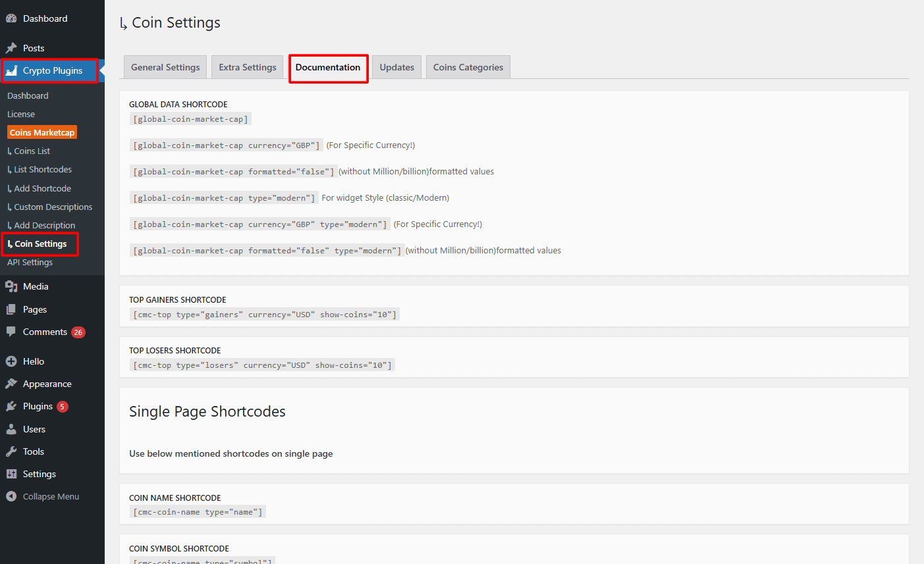Click the Users person icon
The height and width of the screenshot is (564, 924).
point(11,429)
